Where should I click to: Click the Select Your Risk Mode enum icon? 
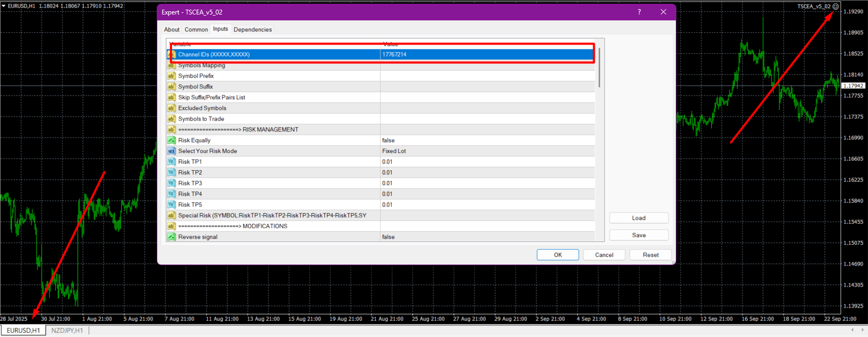click(x=172, y=151)
